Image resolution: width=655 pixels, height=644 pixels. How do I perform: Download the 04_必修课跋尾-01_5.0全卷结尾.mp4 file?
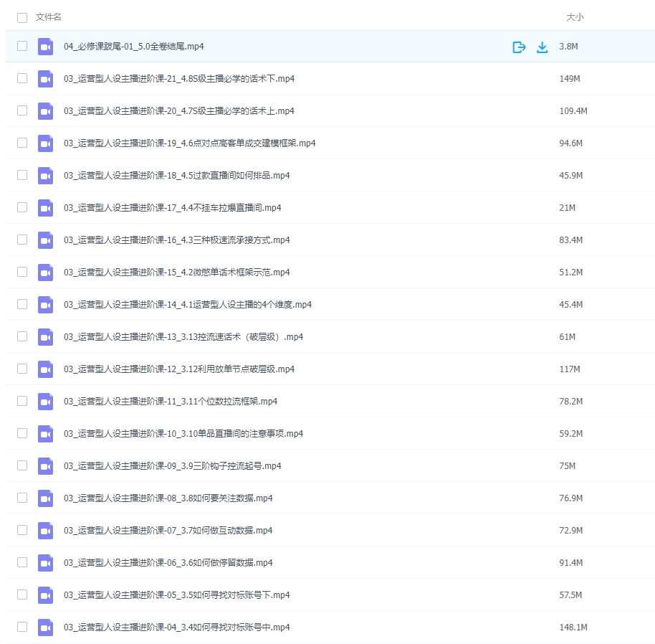click(x=542, y=47)
